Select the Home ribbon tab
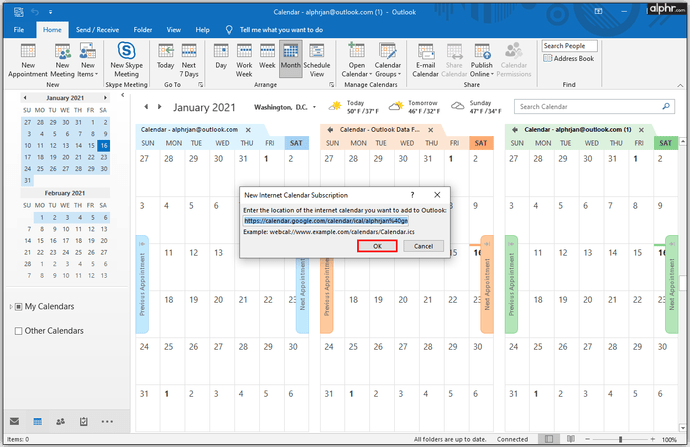 pyautogui.click(x=52, y=30)
